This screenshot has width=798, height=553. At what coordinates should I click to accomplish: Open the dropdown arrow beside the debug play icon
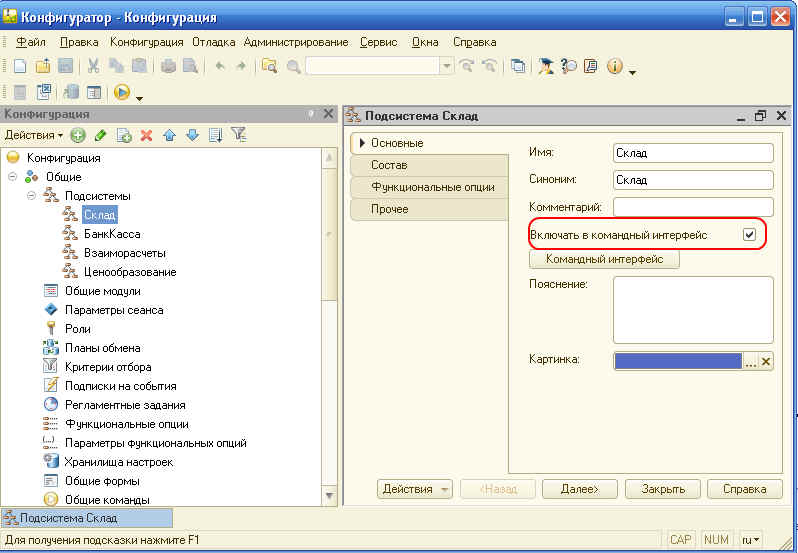(x=139, y=99)
